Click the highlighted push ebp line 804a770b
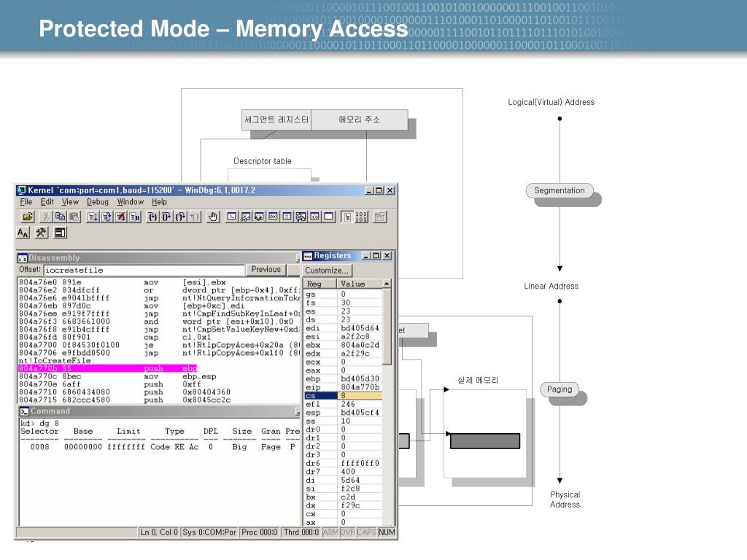 [108, 368]
